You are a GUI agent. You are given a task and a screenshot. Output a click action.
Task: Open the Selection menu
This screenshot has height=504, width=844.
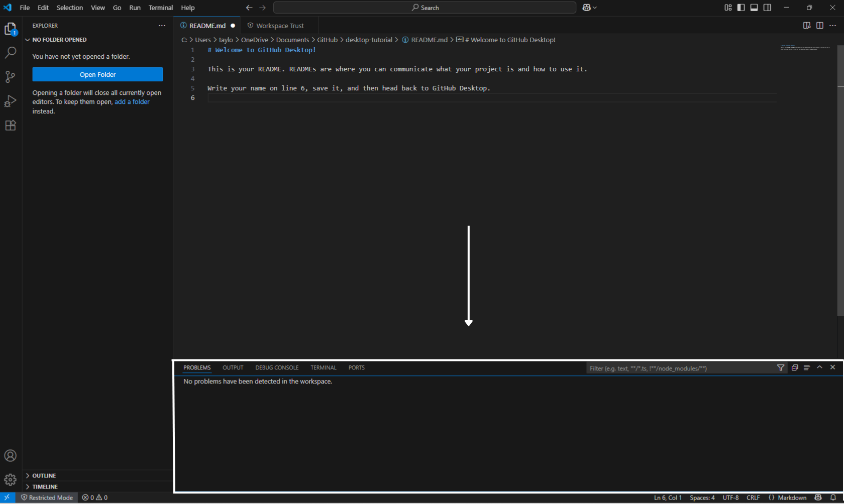70,8
